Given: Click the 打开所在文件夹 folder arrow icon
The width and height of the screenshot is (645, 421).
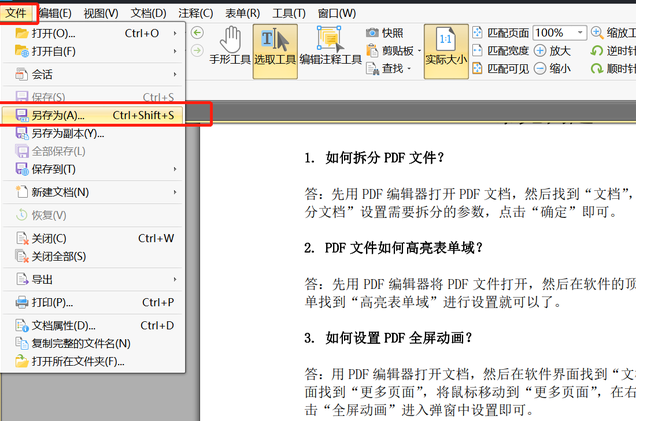Looking at the screenshot, I should [x=21, y=362].
